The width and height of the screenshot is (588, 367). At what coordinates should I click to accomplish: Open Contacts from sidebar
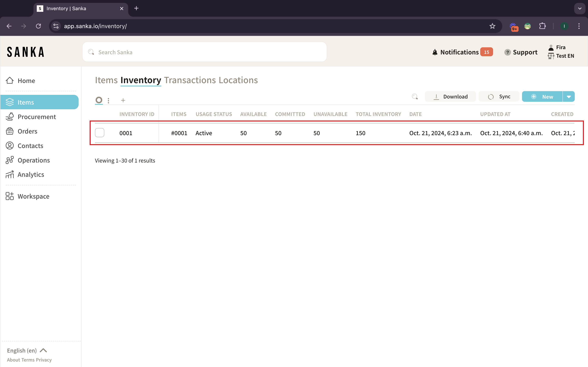[x=30, y=146]
